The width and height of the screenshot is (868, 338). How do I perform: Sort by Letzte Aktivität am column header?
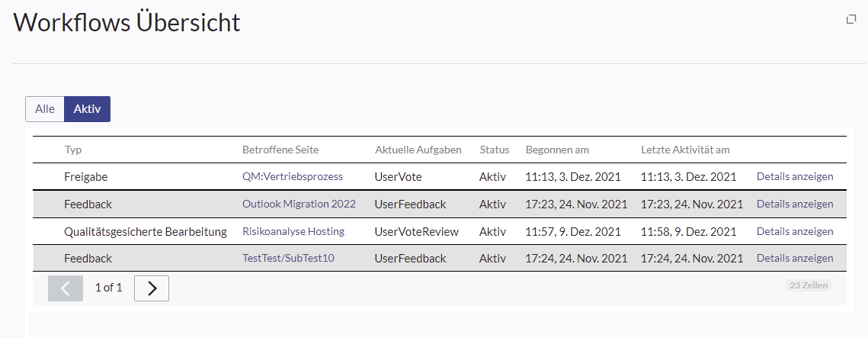[x=685, y=150]
